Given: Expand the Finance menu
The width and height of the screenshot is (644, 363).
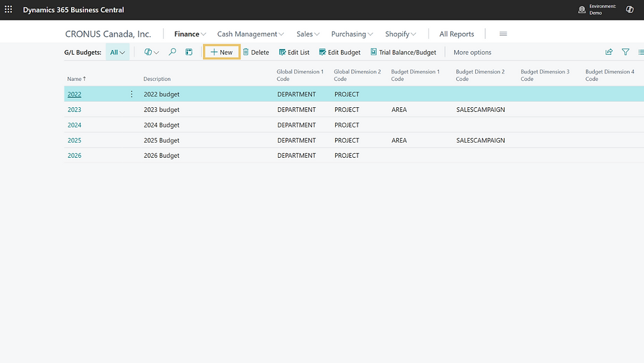Looking at the screenshot, I should pos(190,34).
